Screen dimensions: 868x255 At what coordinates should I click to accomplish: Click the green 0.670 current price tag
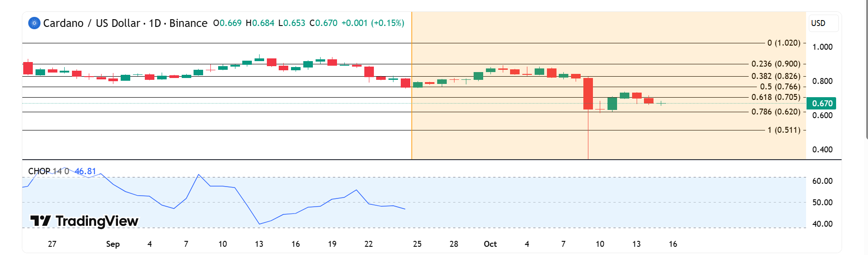coord(821,104)
